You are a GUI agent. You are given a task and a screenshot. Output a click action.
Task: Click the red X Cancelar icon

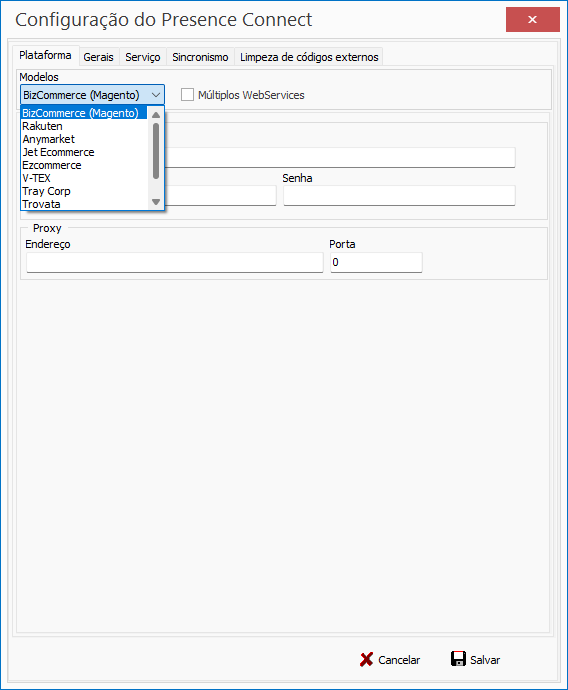tap(366, 659)
